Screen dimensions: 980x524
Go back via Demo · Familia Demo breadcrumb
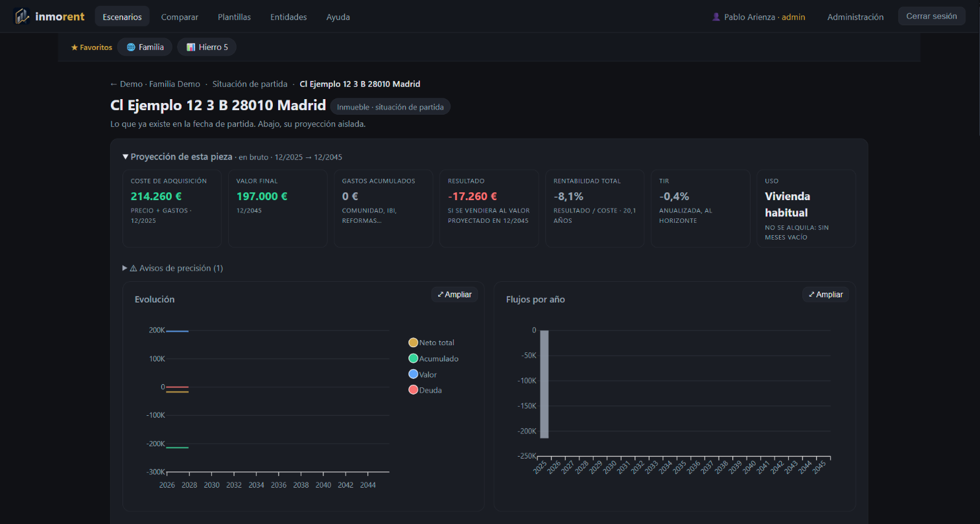click(155, 84)
